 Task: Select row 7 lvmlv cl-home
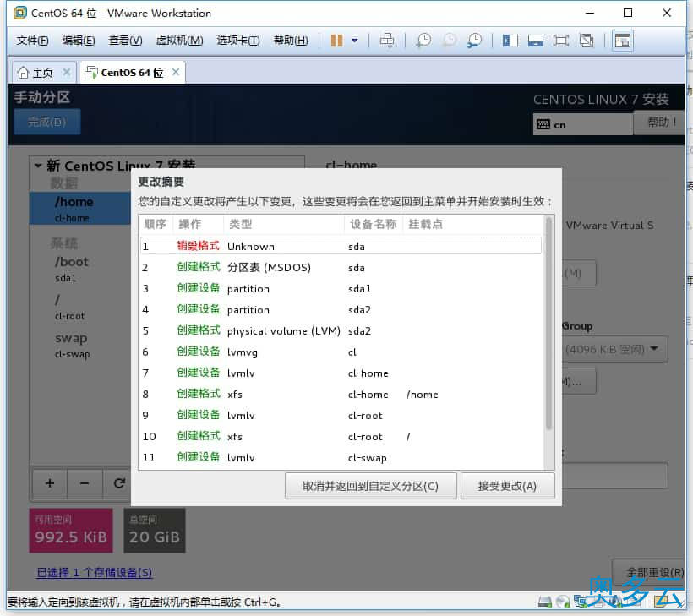(x=341, y=373)
